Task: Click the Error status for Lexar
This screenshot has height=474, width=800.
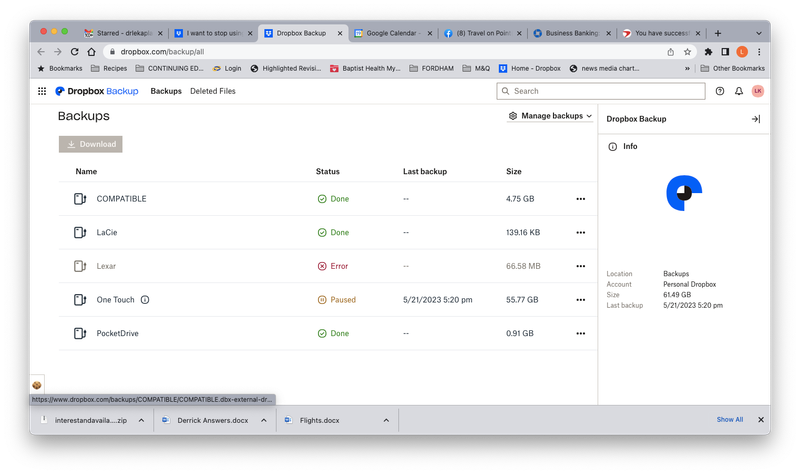Action: (333, 266)
